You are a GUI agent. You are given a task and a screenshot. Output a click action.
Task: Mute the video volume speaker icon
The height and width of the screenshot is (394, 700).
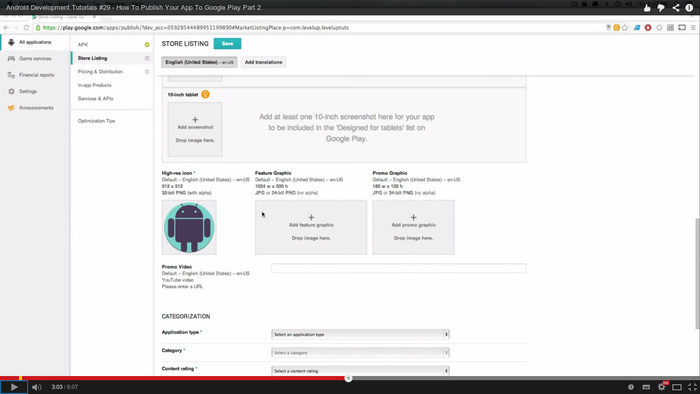(37, 387)
